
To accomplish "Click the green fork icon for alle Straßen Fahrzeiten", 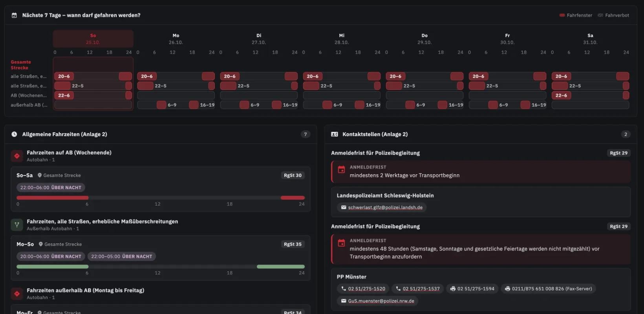I will click(17, 225).
